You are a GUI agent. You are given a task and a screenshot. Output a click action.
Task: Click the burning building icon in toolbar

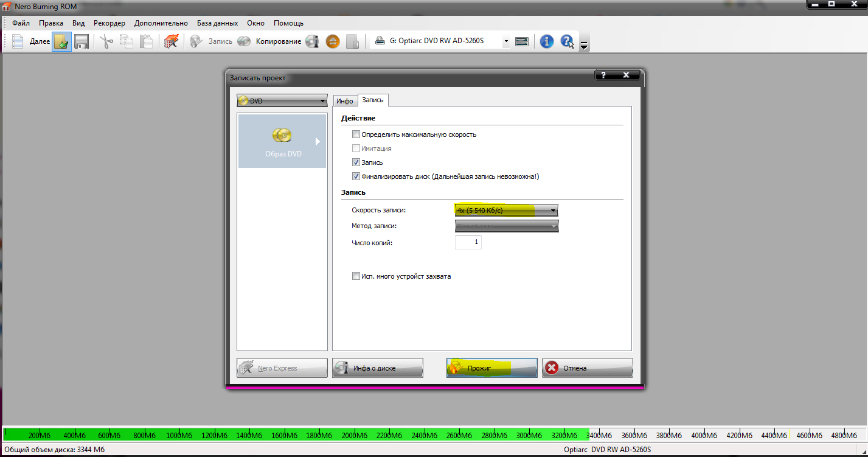[172, 41]
